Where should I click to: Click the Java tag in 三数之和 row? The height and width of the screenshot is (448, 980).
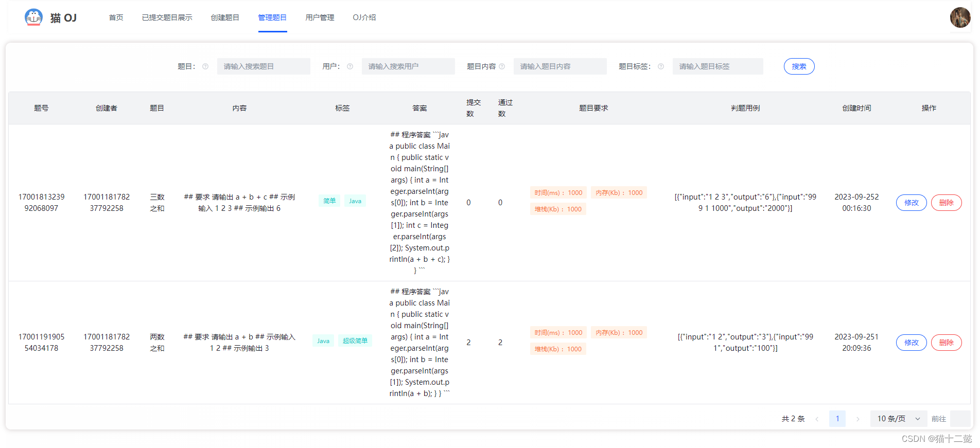point(355,201)
